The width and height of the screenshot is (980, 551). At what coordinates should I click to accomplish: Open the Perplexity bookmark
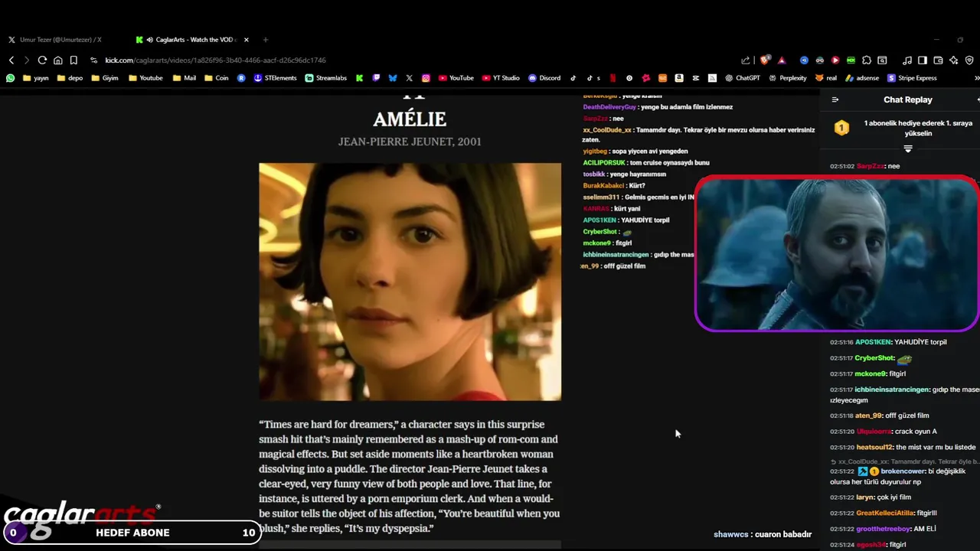point(788,78)
